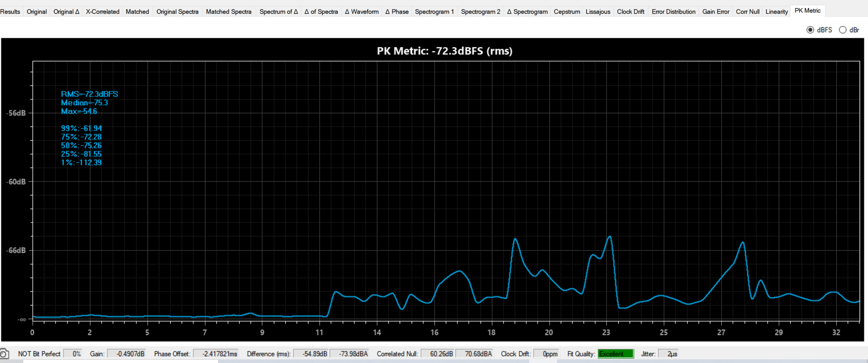Click the "Median=-75.3" chart statistic
This screenshot has width=868, height=363.
[x=85, y=103]
